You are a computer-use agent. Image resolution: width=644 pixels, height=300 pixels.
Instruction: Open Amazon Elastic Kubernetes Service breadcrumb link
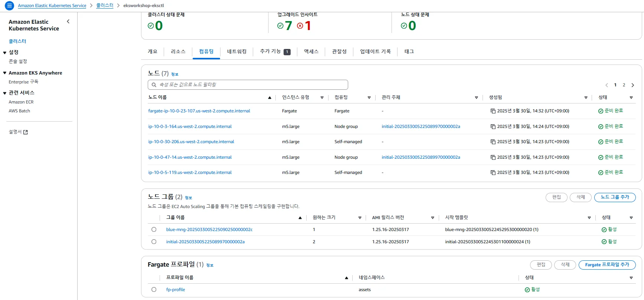click(52, 6)
